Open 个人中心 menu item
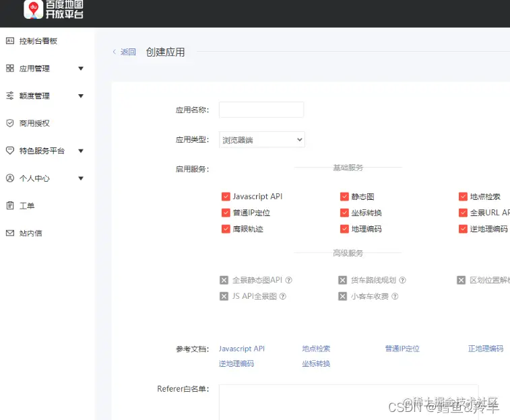Screen dimensions: 510x420 click(x=34, y=178)
